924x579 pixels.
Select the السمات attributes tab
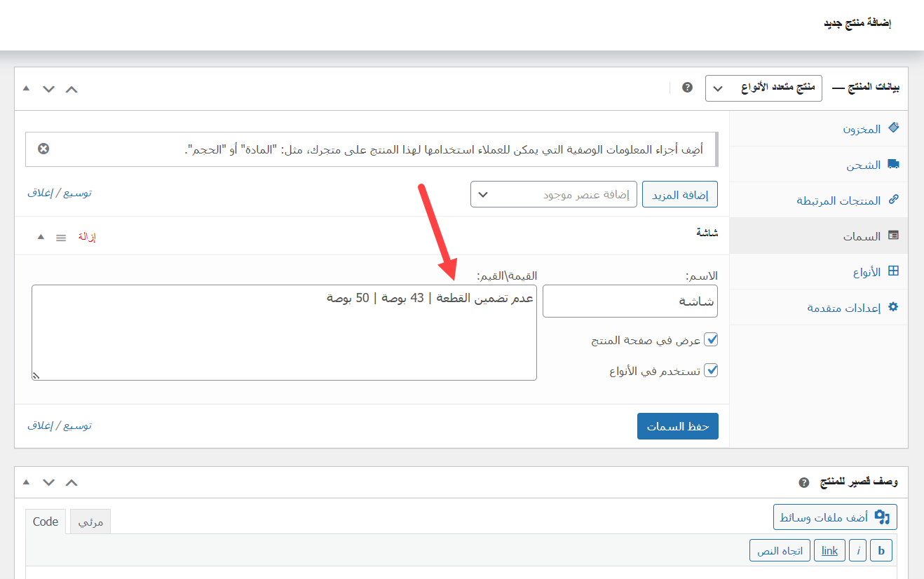(x=819, y=236)
